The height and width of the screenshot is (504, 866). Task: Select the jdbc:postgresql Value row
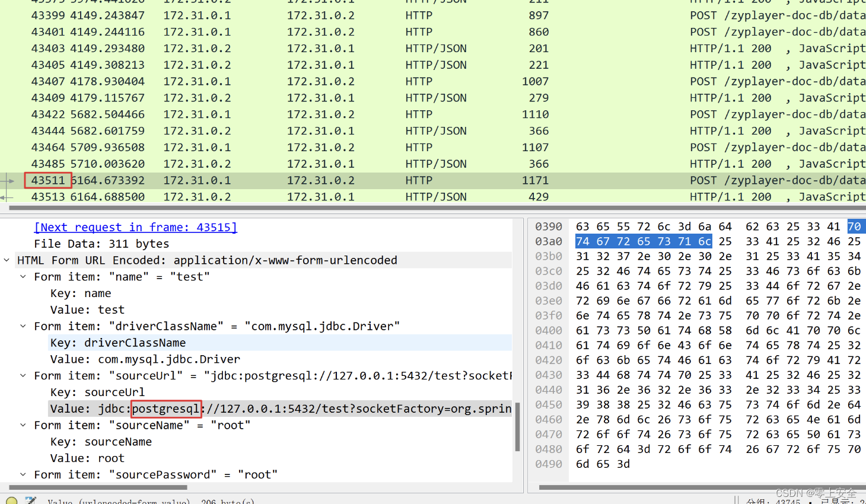coord(280,409)
